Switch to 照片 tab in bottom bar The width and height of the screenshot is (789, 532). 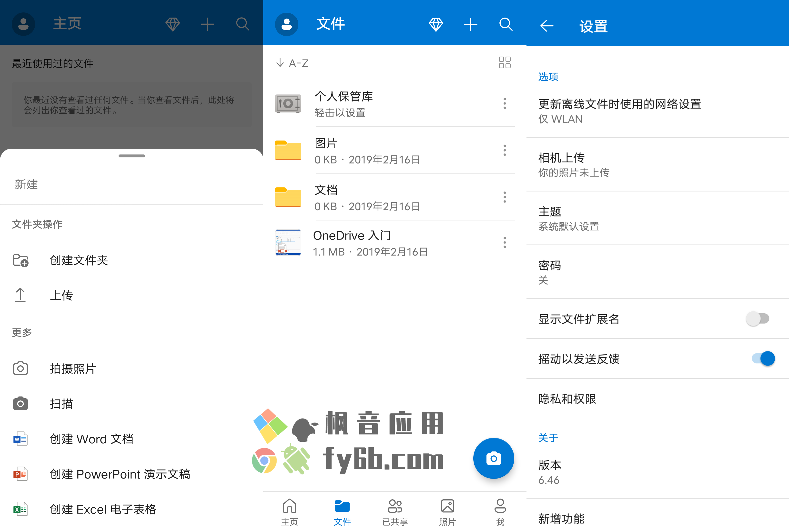pos(447,512)
